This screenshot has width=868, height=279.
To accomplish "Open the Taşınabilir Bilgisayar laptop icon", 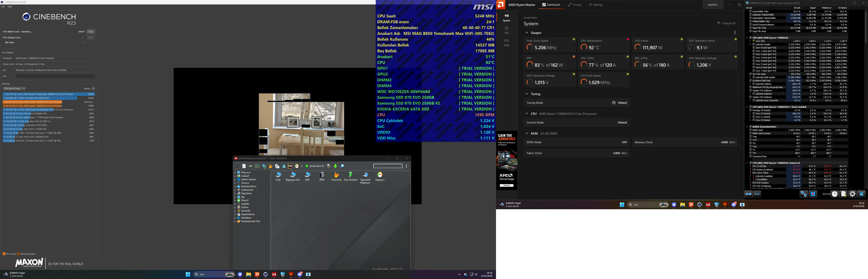I will click(365, 178).
